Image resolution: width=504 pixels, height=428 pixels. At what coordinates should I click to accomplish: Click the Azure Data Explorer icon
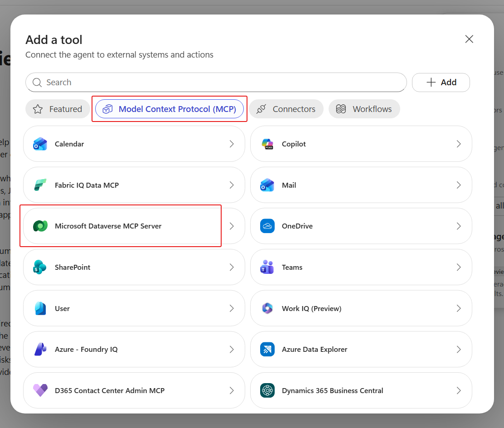[267, 349]
